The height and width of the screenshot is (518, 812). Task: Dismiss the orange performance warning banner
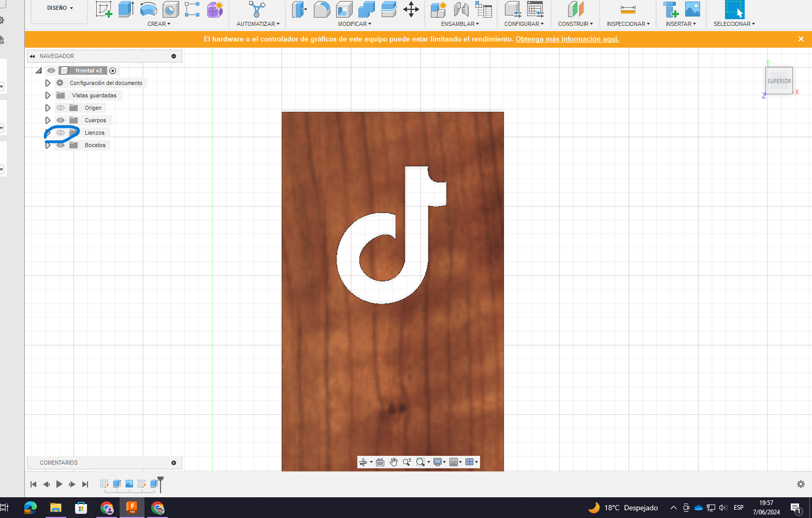coord(801,39)
